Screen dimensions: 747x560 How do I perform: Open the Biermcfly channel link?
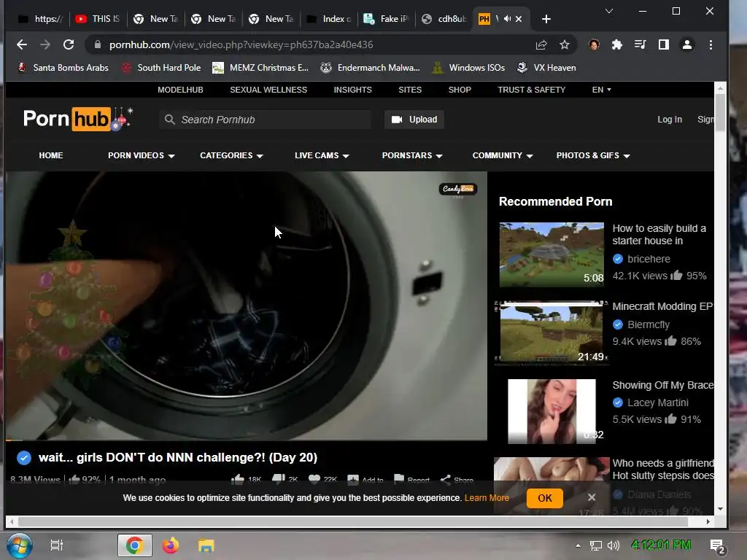click(x=649, y=324)
